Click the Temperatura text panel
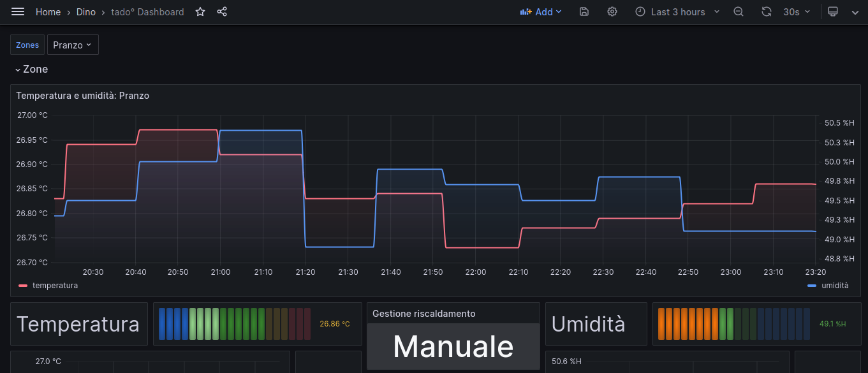Viewport: 868px width, 373px height. coord(78,324)
